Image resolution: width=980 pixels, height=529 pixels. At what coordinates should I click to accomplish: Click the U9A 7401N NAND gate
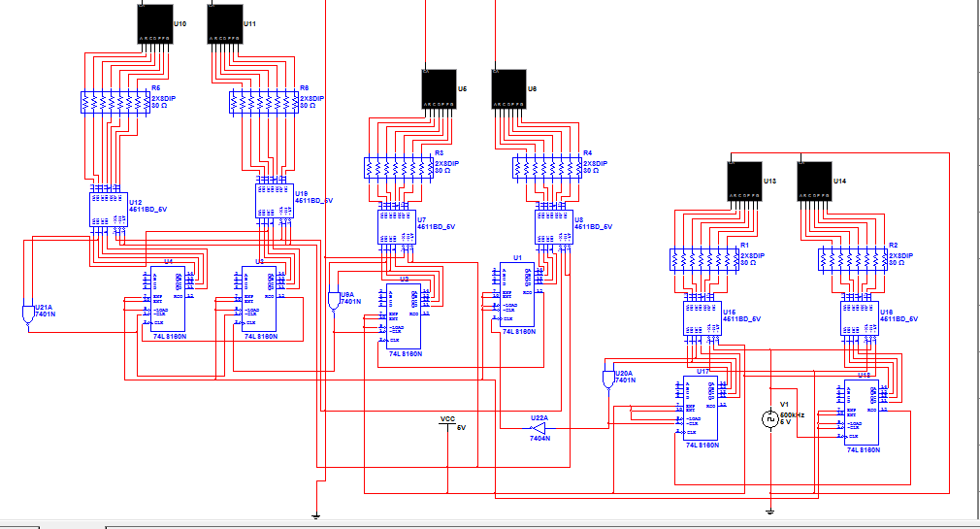click(x=334, y=301)
